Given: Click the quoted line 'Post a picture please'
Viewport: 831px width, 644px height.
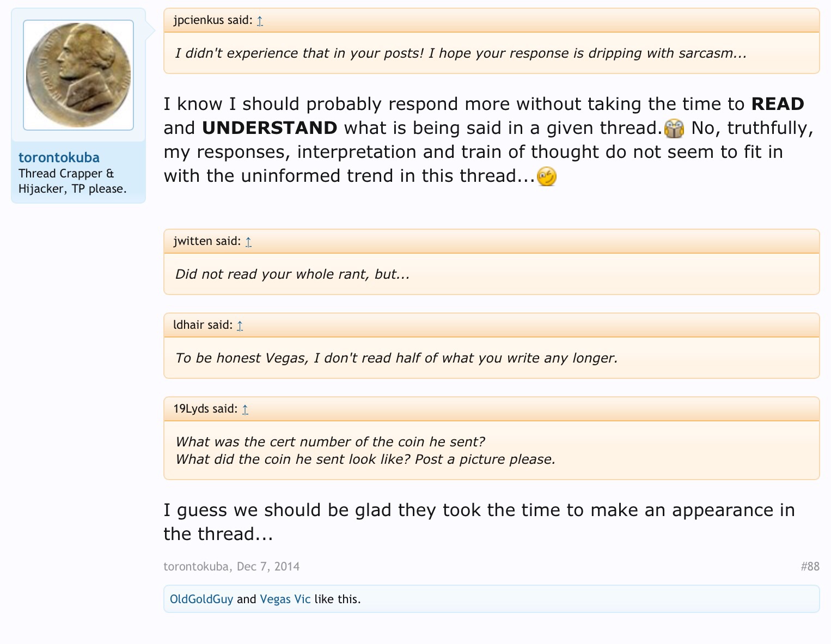Looking at the screenshot, I should click(x=485, y=459).
